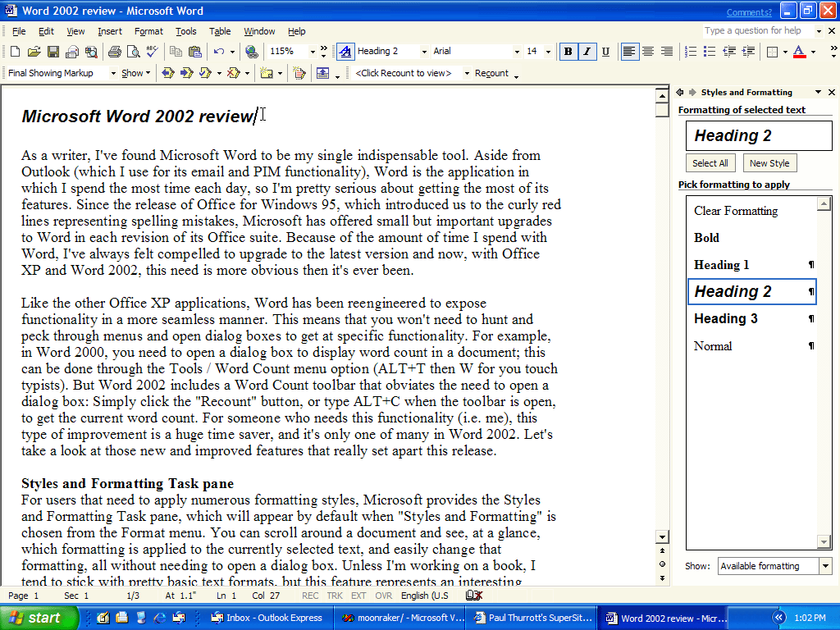The width and height of the screenshot is (840, 630).
Task: Click the Save floppy disk icon
Action: pyautogui.click(x=52, y=52)
